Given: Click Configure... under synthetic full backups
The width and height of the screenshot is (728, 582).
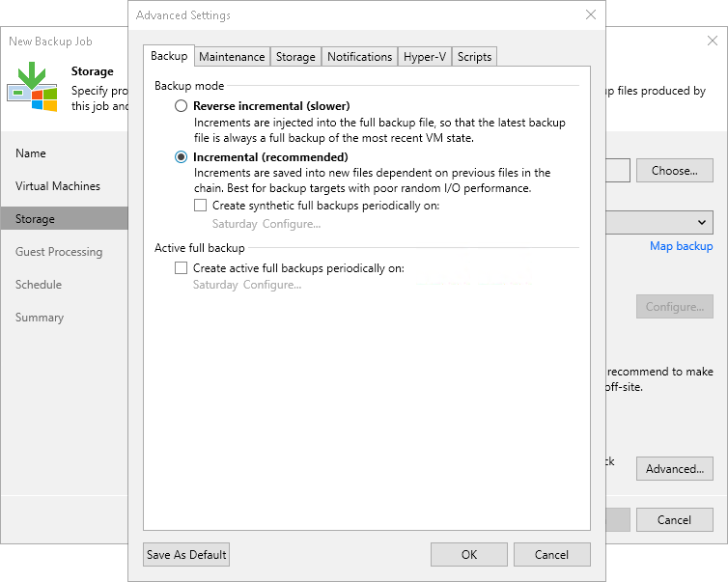Looking at the screenshot, I should (x=292, y=224).
